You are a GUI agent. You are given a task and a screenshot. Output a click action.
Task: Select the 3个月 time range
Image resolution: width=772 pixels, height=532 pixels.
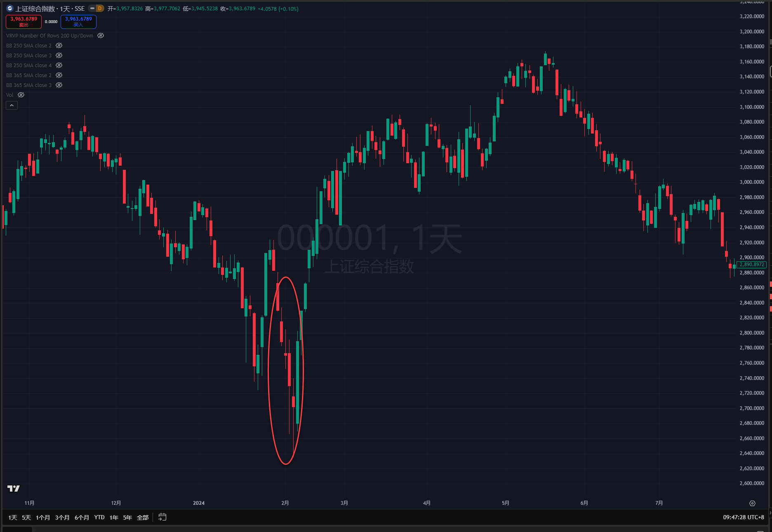click(62, 518)
